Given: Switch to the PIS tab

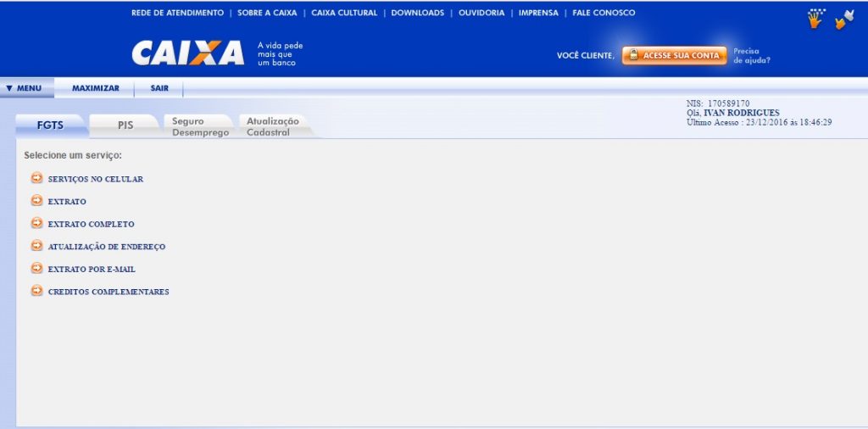Looking at the screenshot, I should point(125,125).
